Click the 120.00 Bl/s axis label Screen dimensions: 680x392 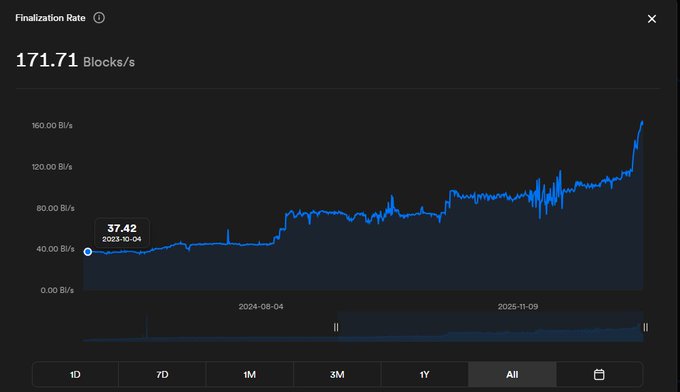tap(52, 167)
